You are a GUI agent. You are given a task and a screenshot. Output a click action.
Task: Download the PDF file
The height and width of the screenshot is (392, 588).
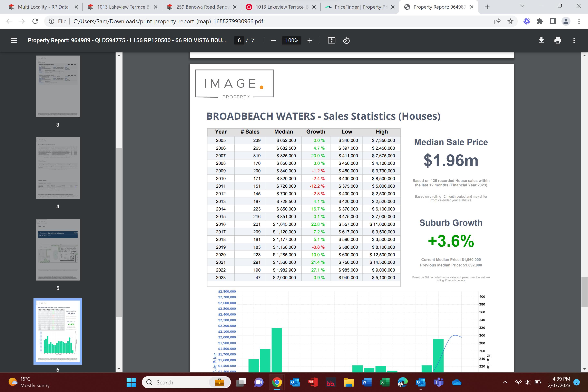coord(541,40)
